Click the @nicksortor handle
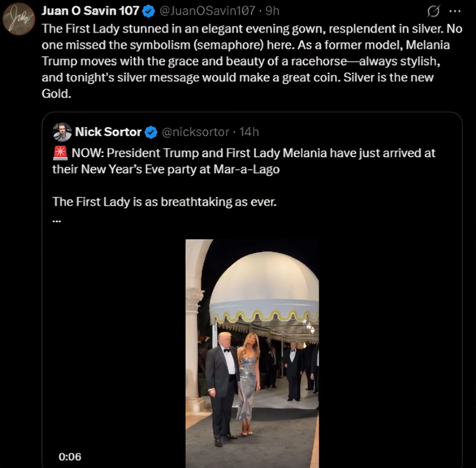This screenshot has width=476, height=468. click(195, 132)
